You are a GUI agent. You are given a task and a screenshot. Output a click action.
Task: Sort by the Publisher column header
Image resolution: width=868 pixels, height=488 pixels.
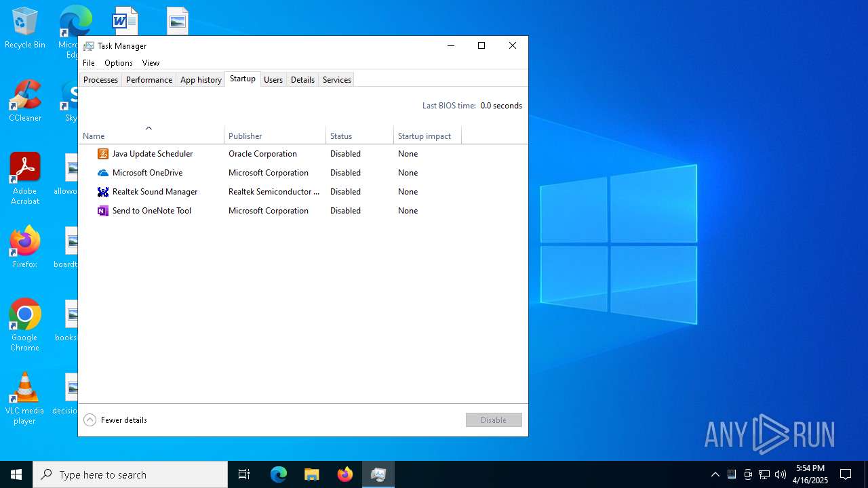(275, 135)
